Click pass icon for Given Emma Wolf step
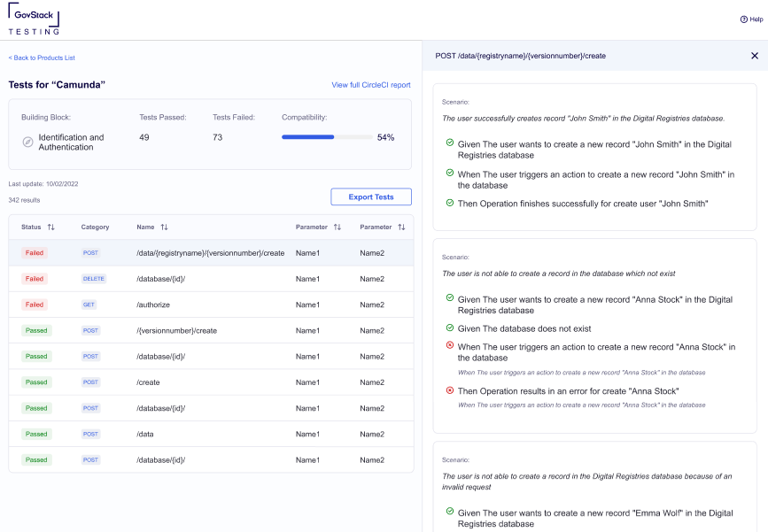768x532 pixels. (450, 511)
